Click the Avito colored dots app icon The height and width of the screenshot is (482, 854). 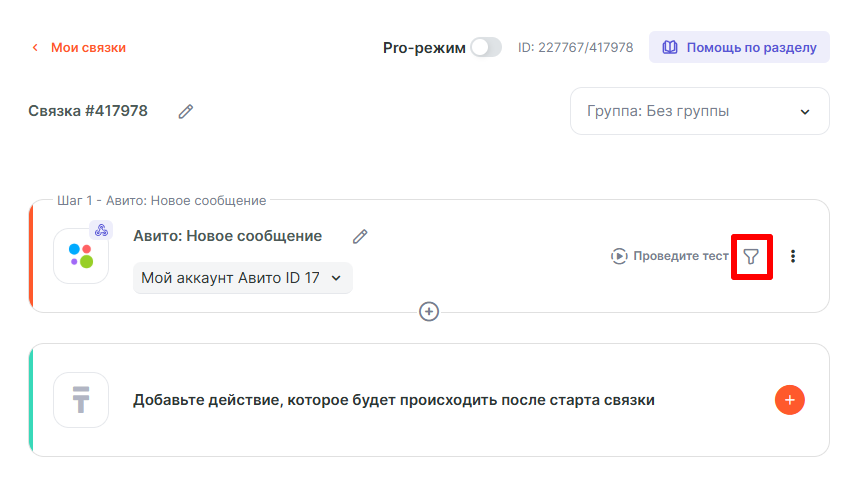[x=81, y=256]
